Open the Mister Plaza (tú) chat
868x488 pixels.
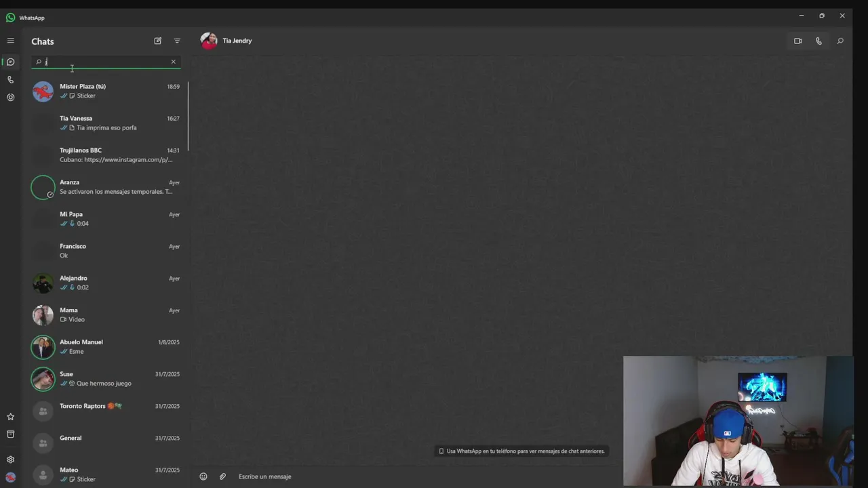tap(106, 91)
